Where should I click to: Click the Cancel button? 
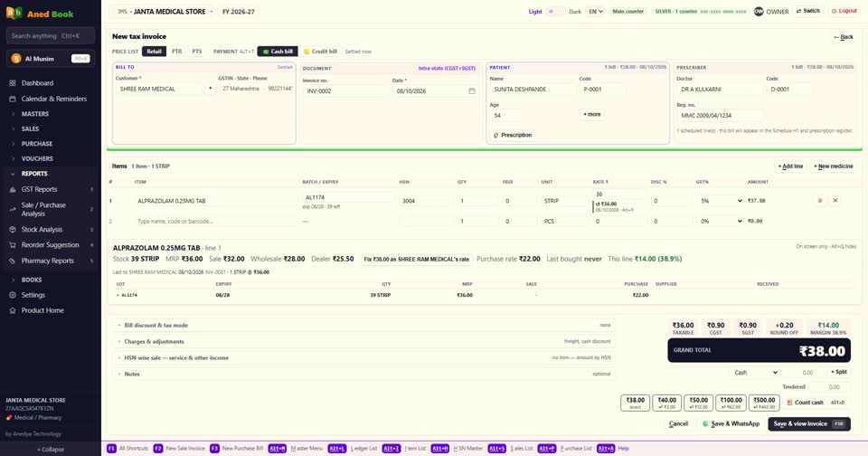pos(678,423)
